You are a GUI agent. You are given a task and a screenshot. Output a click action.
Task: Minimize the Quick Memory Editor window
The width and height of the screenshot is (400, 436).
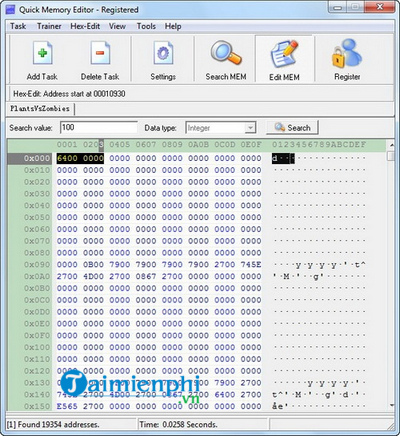coord(338,7)
